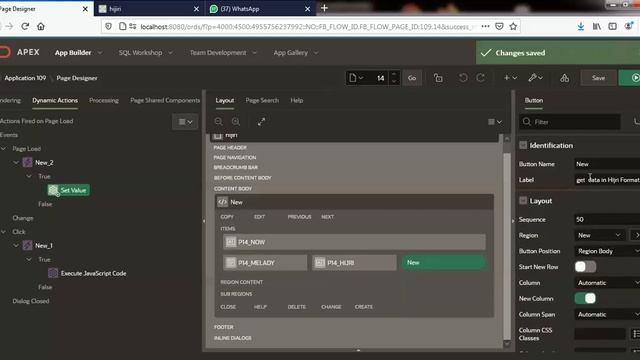The height and width of the screenshot is (360, 640).
Task: Open the Utilities wrench menu
Action: [x=535, y=78]
